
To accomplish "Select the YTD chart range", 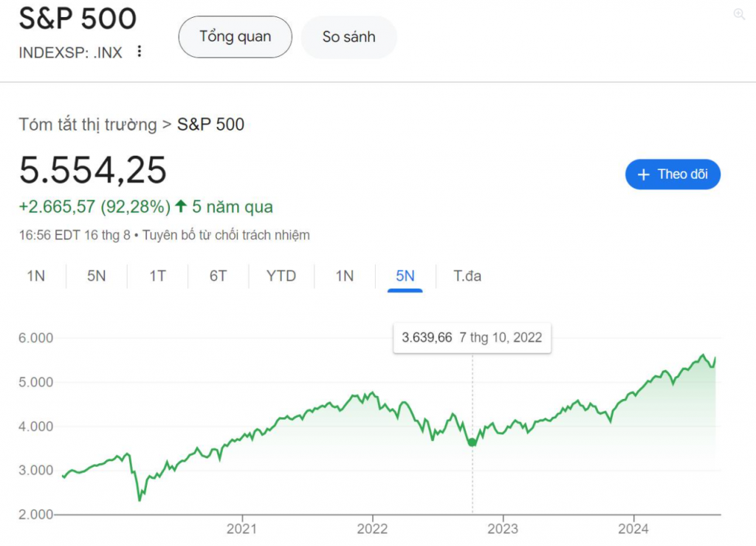I will click(x=281, y=276).
